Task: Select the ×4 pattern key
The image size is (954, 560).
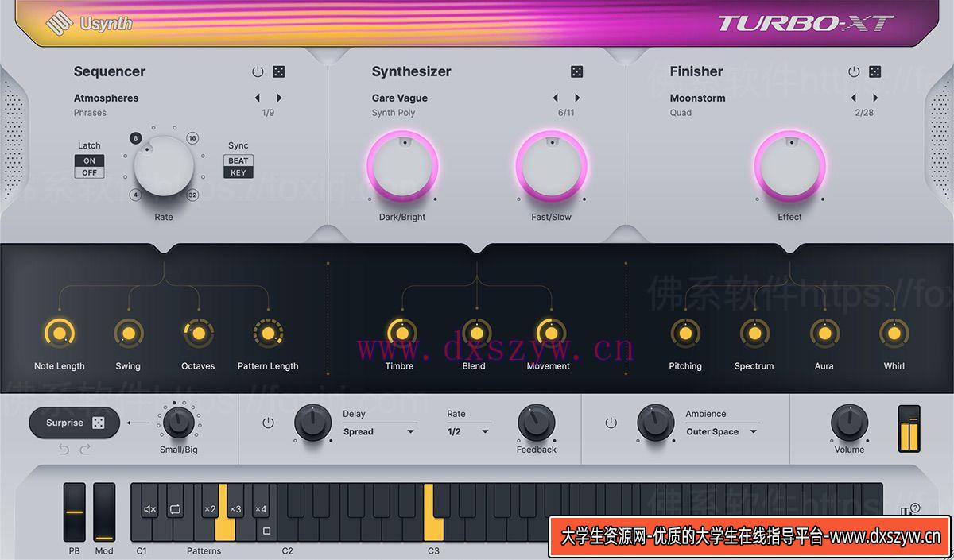Action: pos(261,508)
